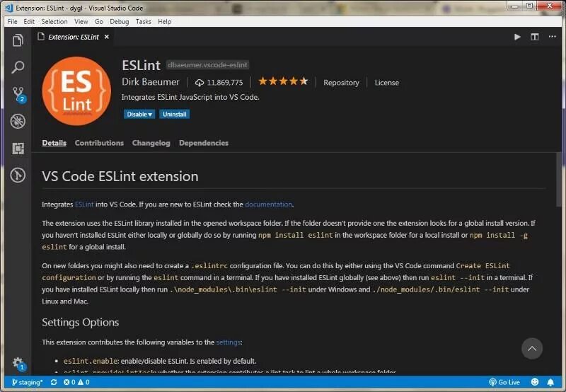Follow the documentation link
Viewport: 566px width, 392px height.
268,204
